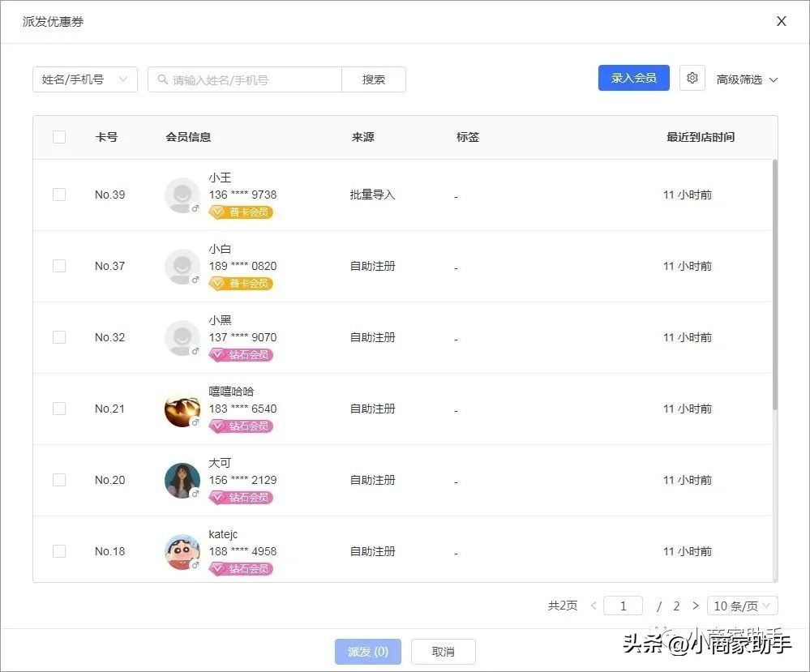Tick the checkbox for member No.21
The width and height of the screenshot is (810, 672).
tap(59, 409)
